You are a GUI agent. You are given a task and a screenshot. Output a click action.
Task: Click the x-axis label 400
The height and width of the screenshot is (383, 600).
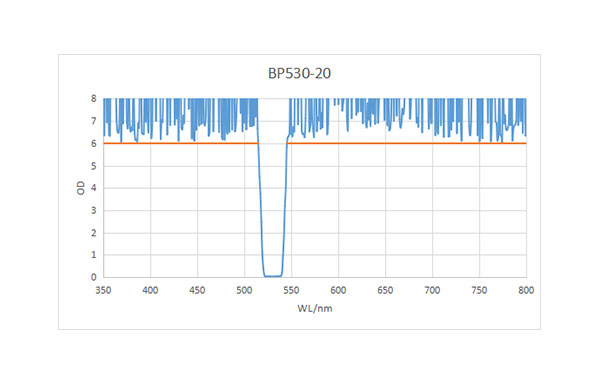(x=150, y=290)
